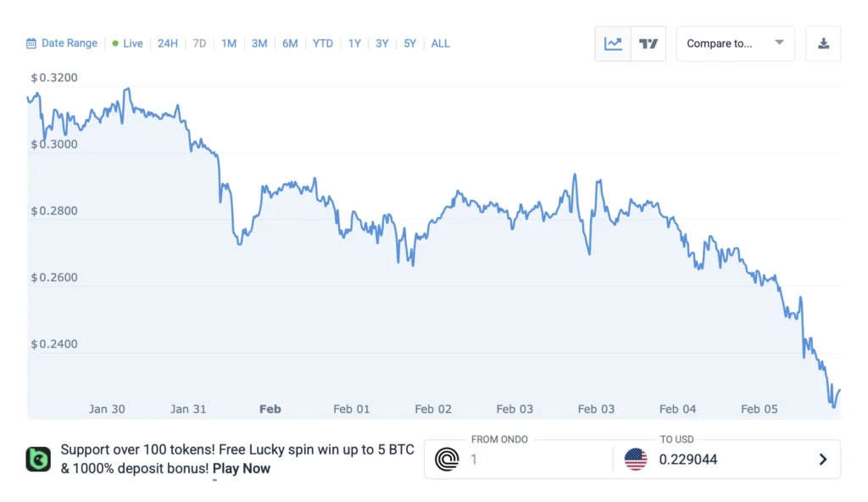
Task: Select the ALL range tab
Action: [440, 43]
